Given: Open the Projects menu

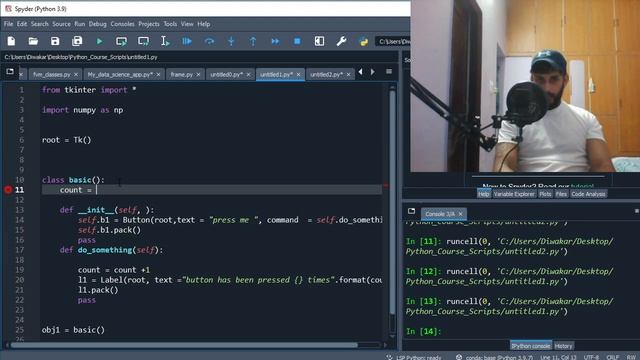Looking at the screenshot, I should 149,24.
